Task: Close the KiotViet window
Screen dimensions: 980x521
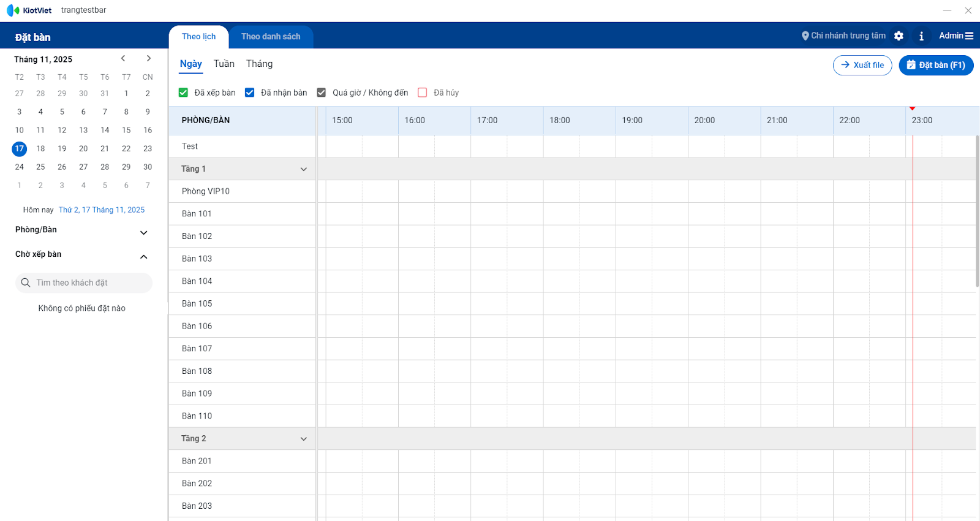Action: 968,10
